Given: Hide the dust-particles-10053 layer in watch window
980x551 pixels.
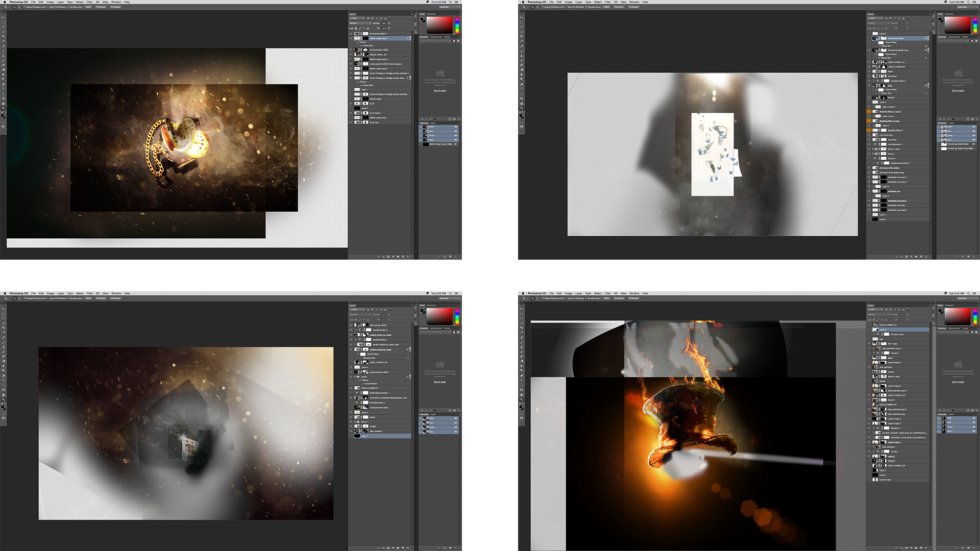Looking at the screenshot, I should click(351, 50).
